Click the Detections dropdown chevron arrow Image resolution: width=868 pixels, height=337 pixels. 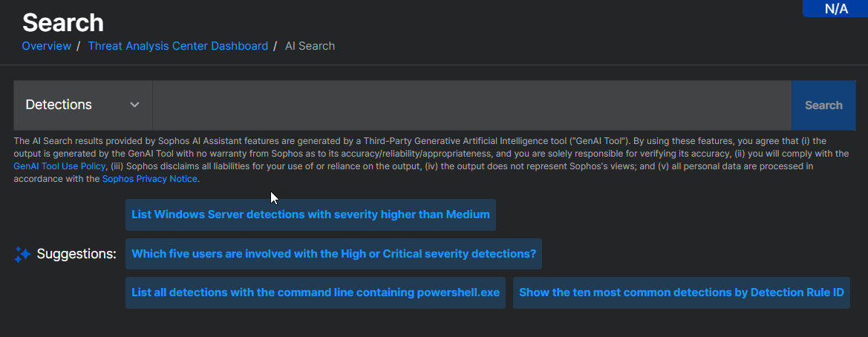pyautogui.click(x=134, y=105)
